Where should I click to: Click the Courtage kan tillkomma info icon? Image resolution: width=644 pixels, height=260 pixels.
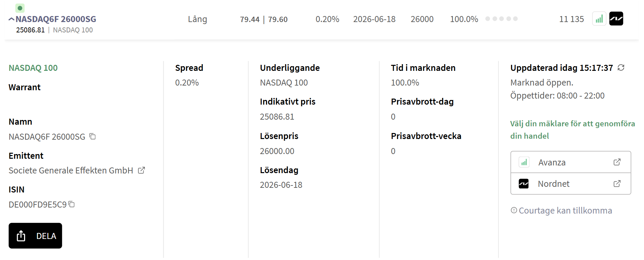514,210
